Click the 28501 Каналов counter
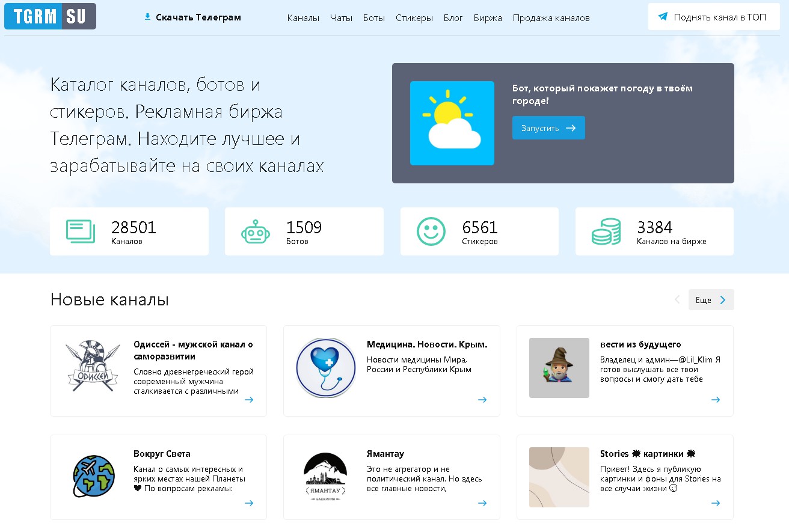The height and width of the screenshot is (532, 789). pyautogui.click(x=129, y=231)
